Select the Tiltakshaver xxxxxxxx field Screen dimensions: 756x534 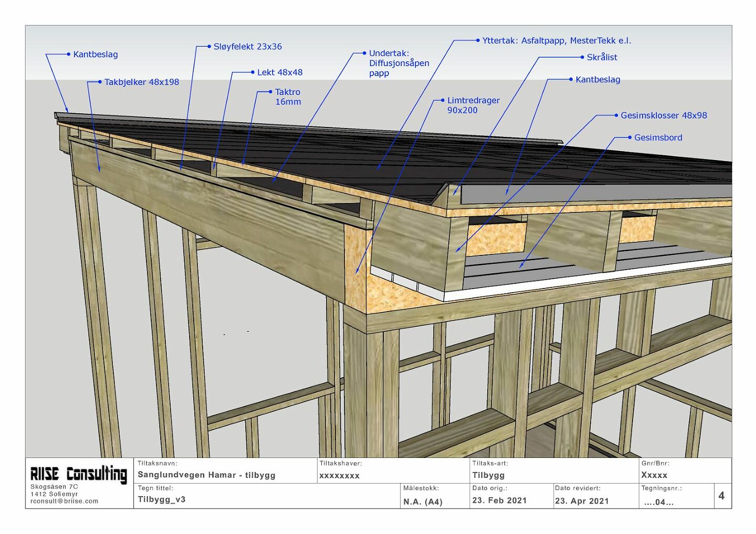click(339, 476)
